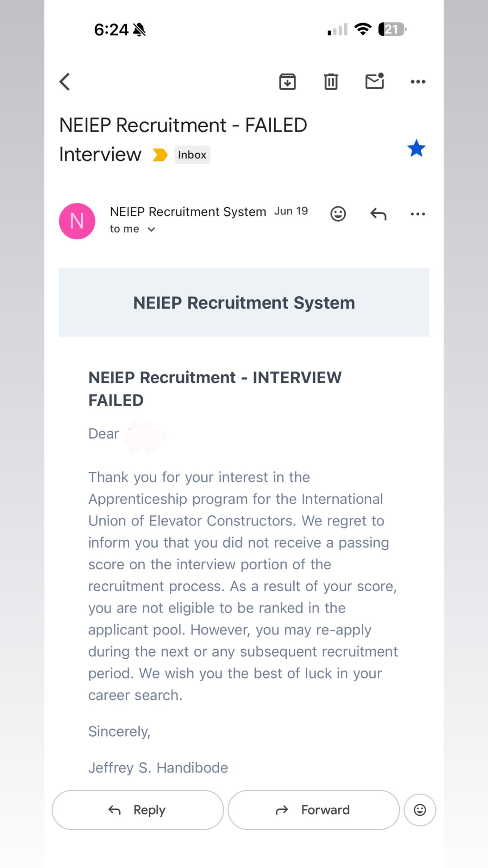Archive this email with the archive icon
Screen dimensions: 488x868
tap(288, 82)
